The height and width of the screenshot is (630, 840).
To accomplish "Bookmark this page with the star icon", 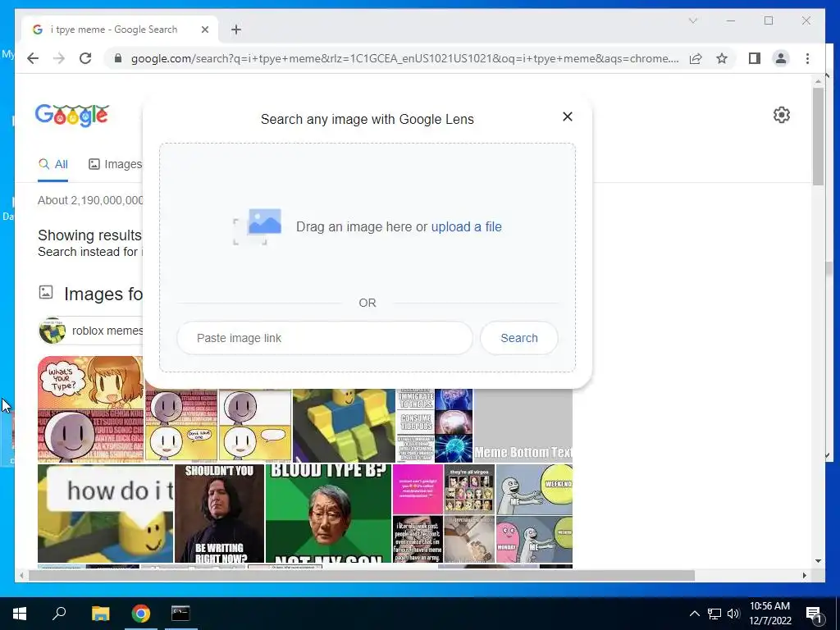I will tap(722, 58).
